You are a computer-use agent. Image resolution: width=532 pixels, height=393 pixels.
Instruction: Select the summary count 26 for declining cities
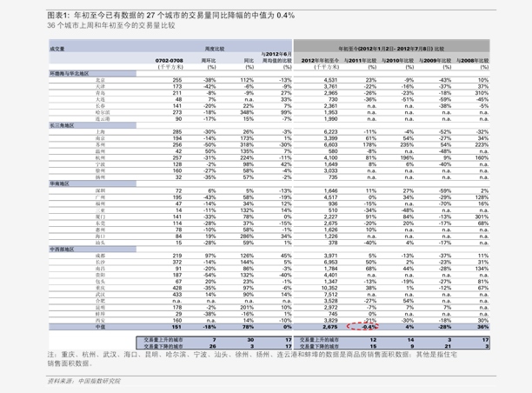pyautogui.click(x=213, y=347)
